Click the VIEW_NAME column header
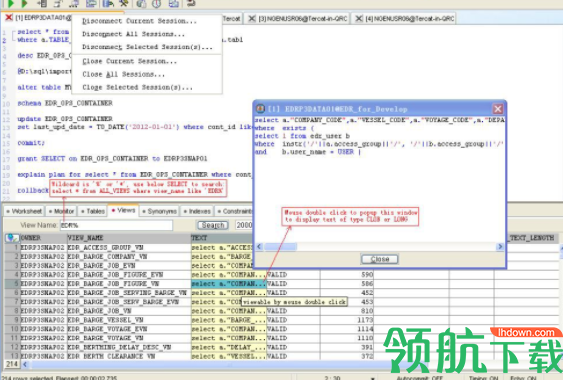The width and height of the screenshot is (563, 380). (x=129, y=238)
